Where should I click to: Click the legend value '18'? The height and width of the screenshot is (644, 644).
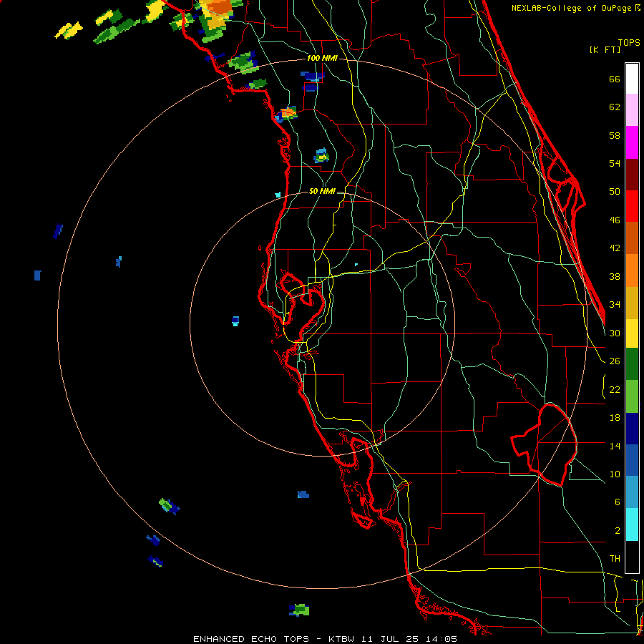(x=615, y=418)
